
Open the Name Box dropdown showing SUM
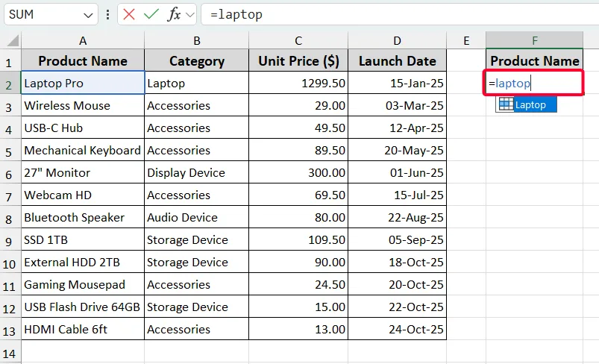click(88, 15)
